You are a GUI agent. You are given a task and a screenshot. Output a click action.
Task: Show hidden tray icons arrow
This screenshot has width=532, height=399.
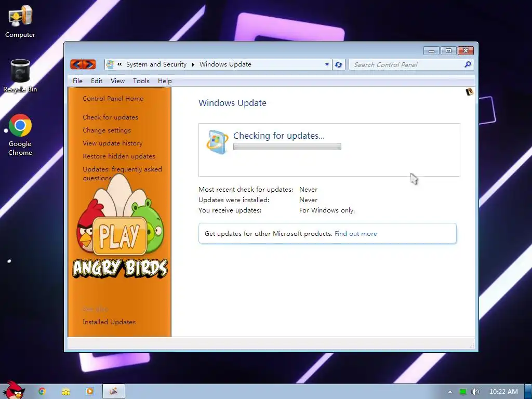450,392
